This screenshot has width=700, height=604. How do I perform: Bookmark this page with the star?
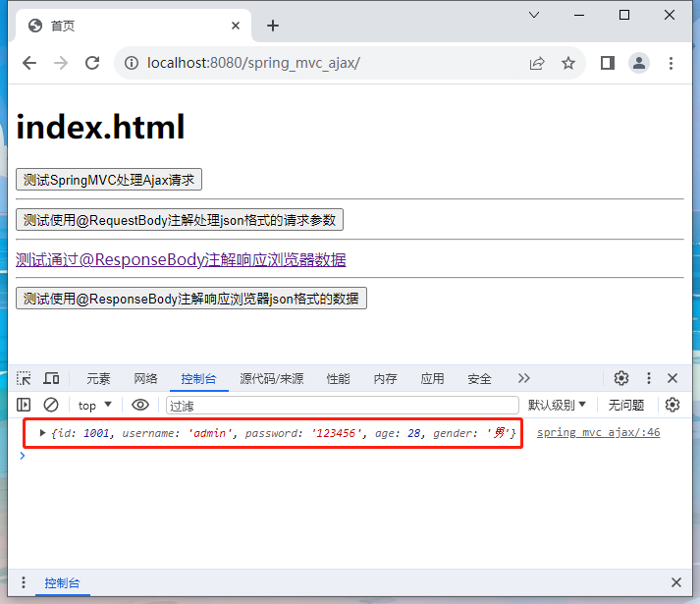[568, 63]
